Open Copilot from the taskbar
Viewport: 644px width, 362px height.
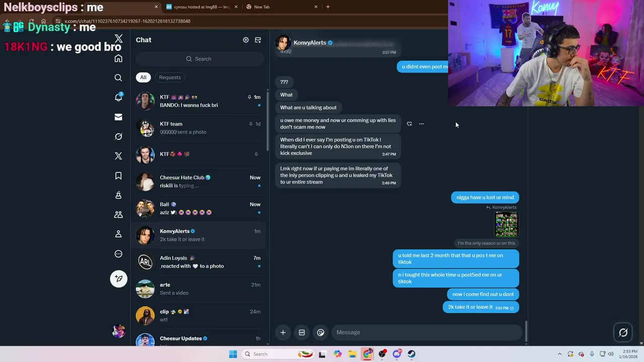point(338,354)
